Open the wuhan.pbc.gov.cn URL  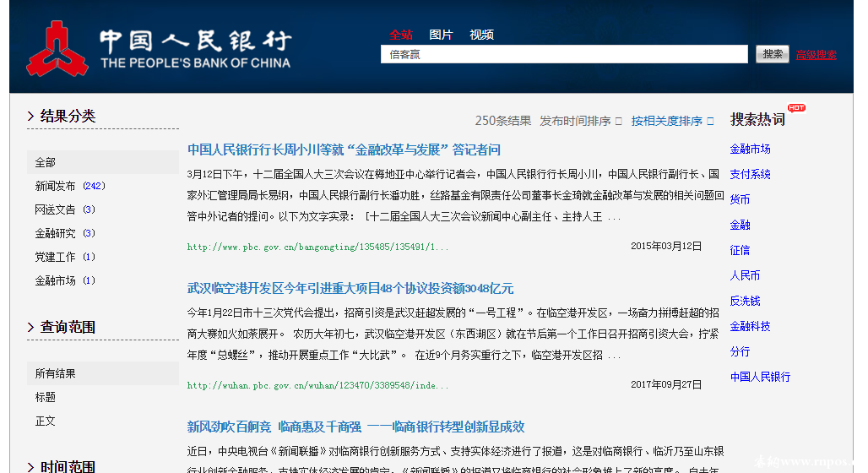[317, 385]
